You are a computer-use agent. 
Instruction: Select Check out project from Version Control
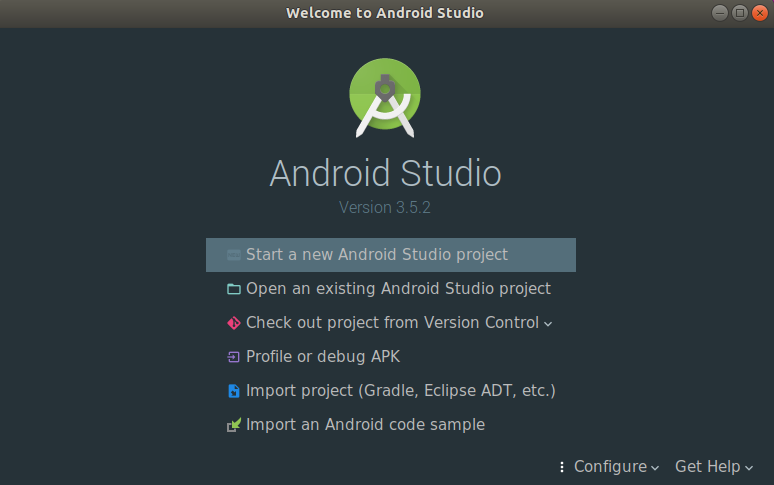tap(390, 323)
